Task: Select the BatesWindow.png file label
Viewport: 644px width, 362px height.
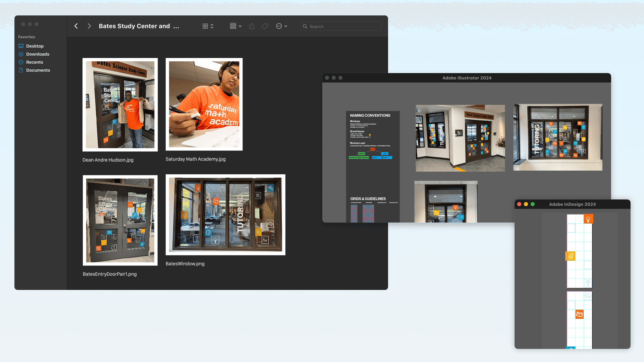Action: click(185, 264)
